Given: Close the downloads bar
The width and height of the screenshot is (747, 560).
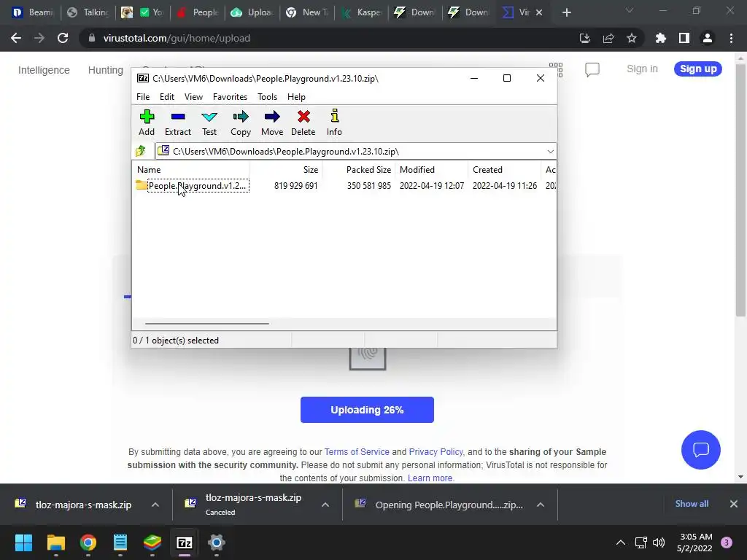Looking at the screenshot, I should (734, 504).
